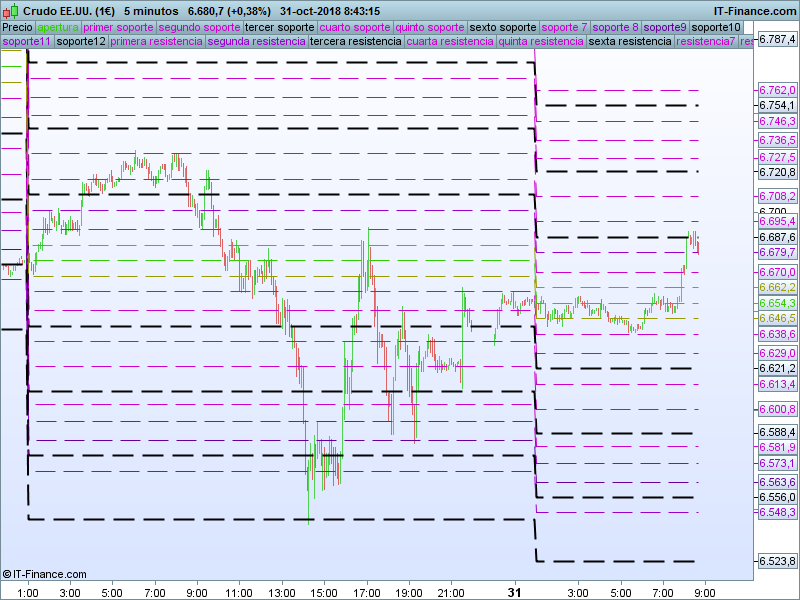This screenshot has width=800, height=600.
Task: Click the 6.736,5 price label
Action: 777,140
